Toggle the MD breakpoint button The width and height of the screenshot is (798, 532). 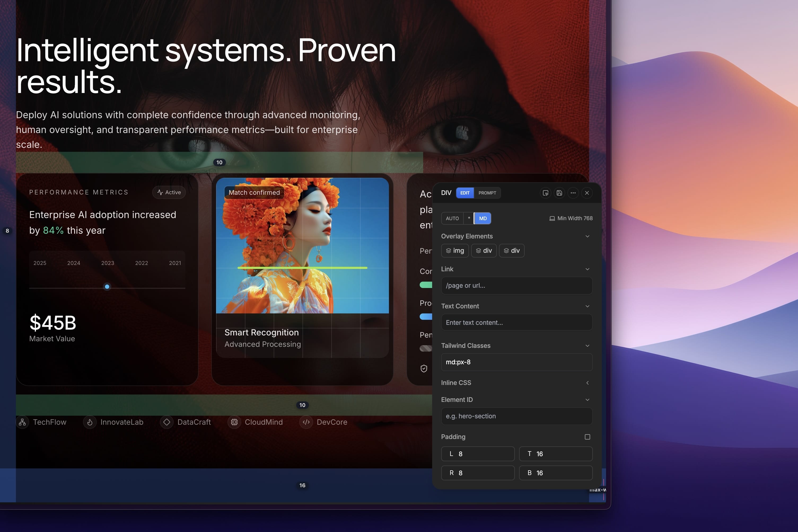(483, 218)
